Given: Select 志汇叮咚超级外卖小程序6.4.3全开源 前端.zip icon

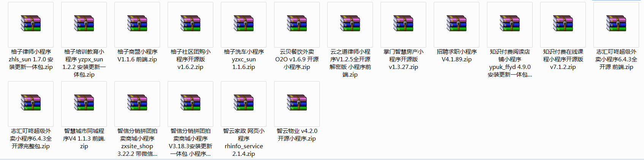Looking at the screenshot, I should pyautogui.click(x=616, y=24).
